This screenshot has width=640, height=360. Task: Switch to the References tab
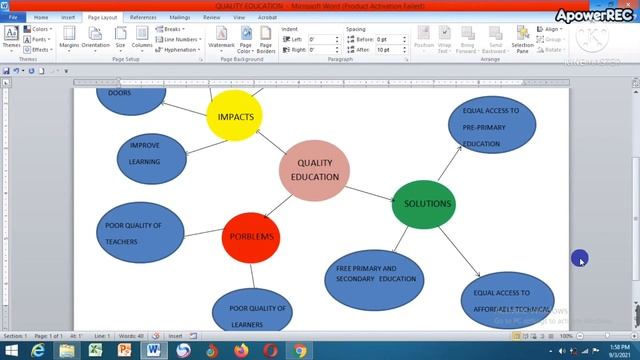pos(143,18)
